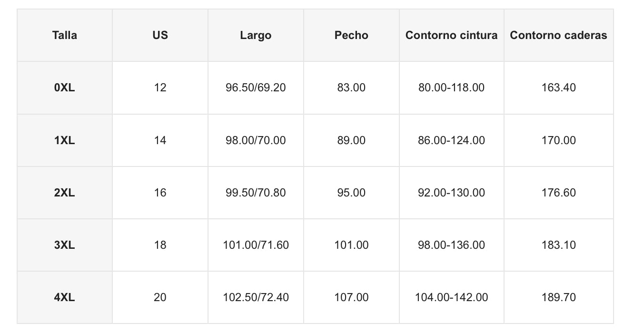Image resolution: width=644 pixels, height=333 pixels.
Task: Click the Contorno caderas header cell
Action: point(558,35)
